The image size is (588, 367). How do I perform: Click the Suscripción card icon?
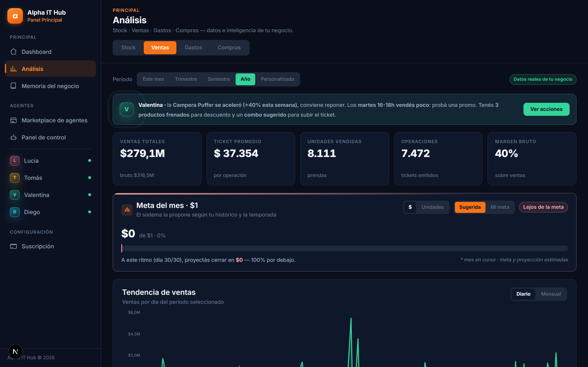[13, 246]
